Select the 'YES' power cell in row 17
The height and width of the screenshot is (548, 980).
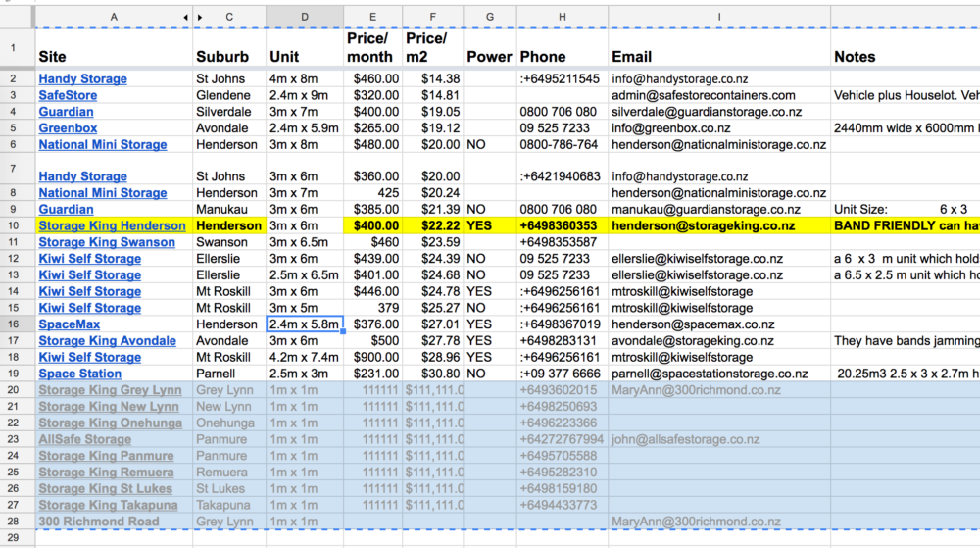coord(490,340)
